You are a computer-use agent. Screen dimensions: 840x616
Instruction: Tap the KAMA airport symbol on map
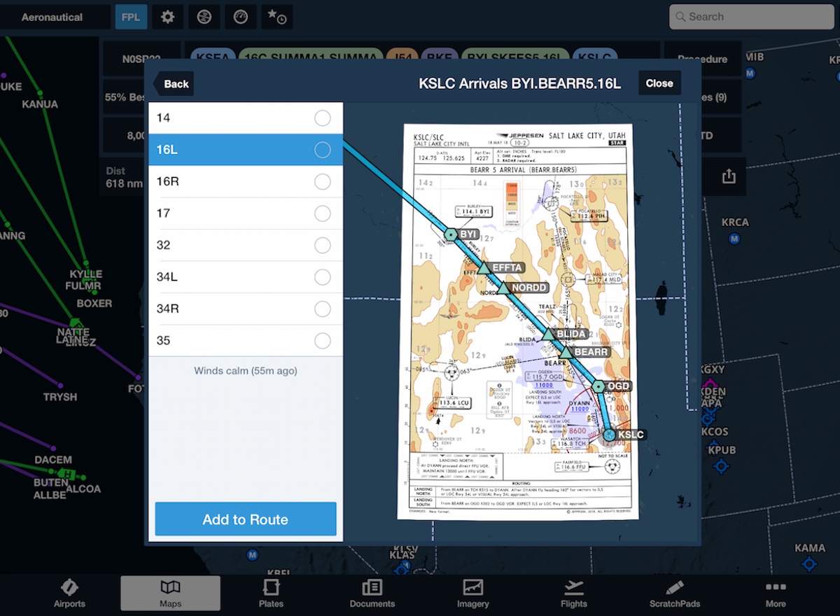810,563
